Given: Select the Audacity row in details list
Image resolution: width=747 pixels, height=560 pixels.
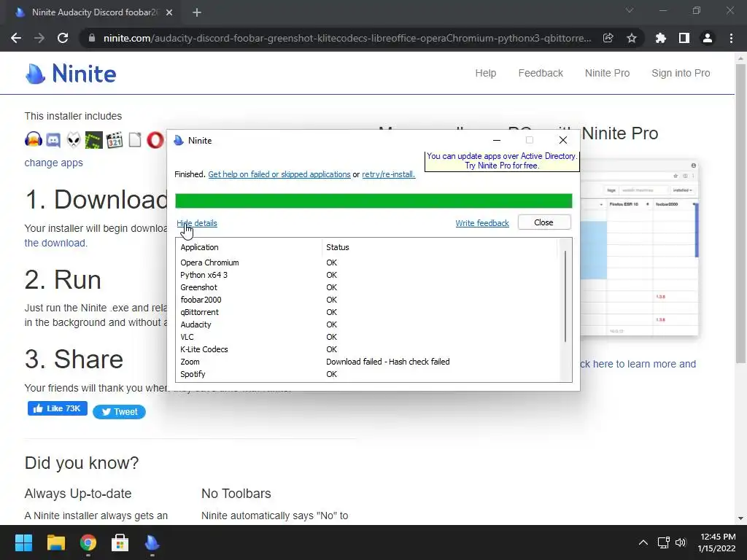Looking at the screenshot, I should [x=367, y=324].
